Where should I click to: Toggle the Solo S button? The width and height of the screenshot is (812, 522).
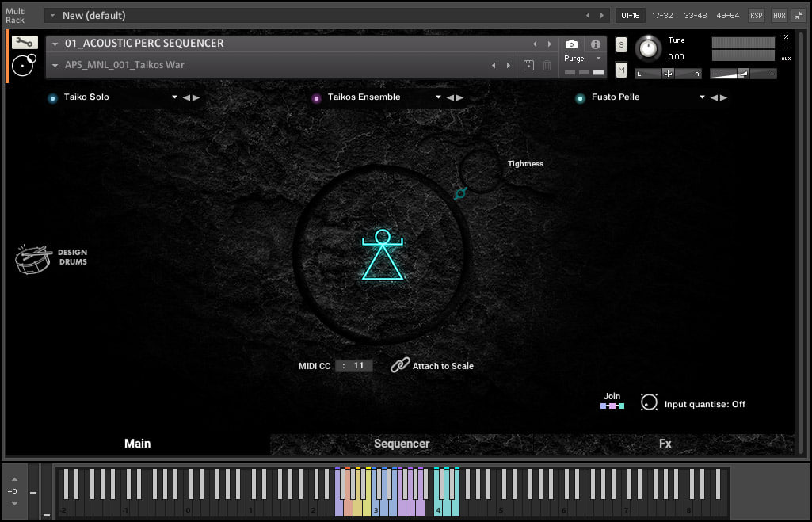tap(621, 45)
